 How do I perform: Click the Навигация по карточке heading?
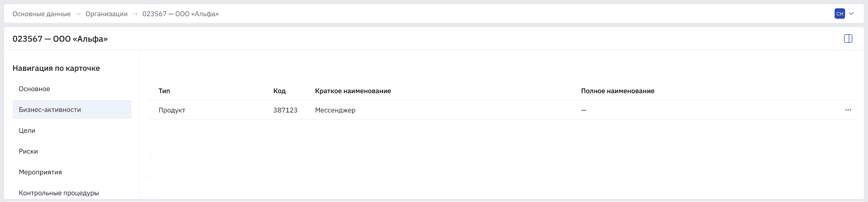(56, 68)
